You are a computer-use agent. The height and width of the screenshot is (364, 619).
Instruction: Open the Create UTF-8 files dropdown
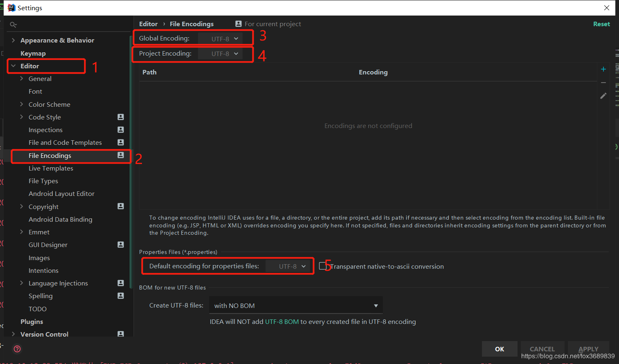click(296, 306)
